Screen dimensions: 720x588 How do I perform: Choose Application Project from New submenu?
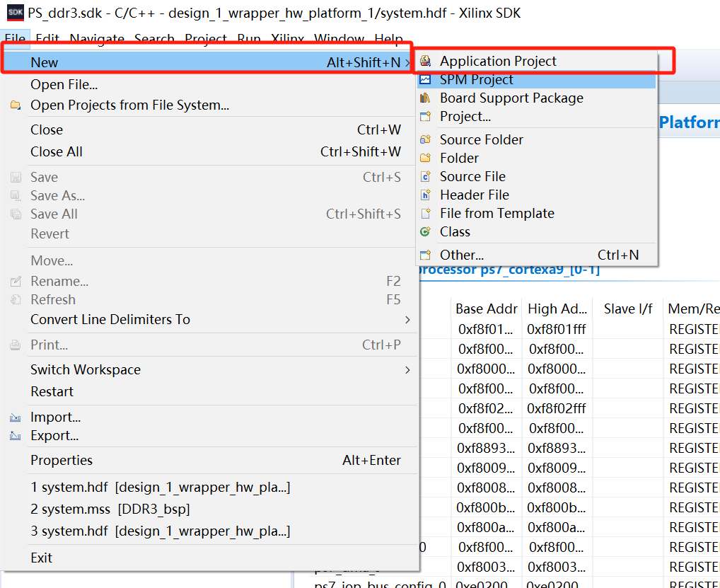pyautogui.click(x=538, y=61)
